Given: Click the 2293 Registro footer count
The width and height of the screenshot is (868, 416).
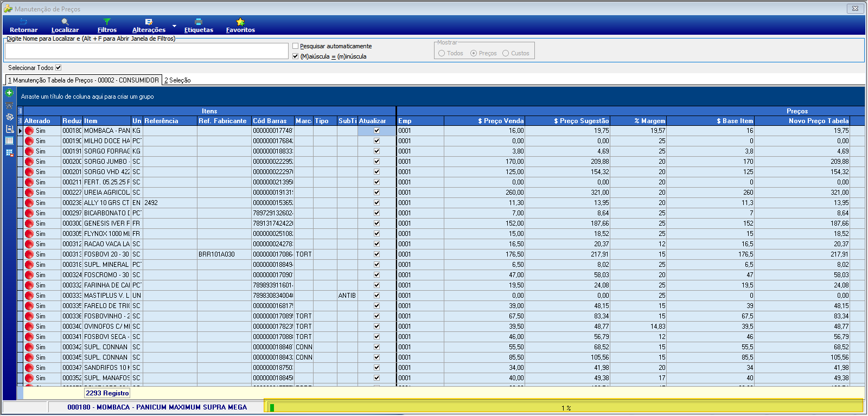Looking at the screenshot, I should pyautogui.click(x=107, y=393).
